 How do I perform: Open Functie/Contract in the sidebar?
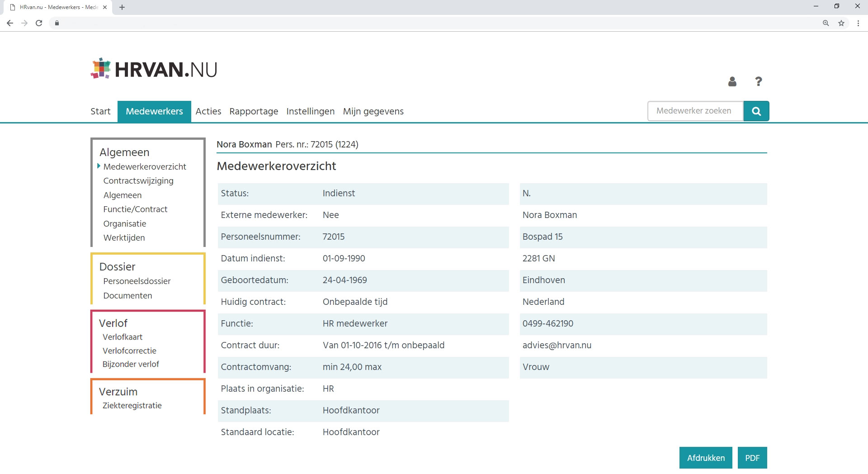click(x=135, y=209)
